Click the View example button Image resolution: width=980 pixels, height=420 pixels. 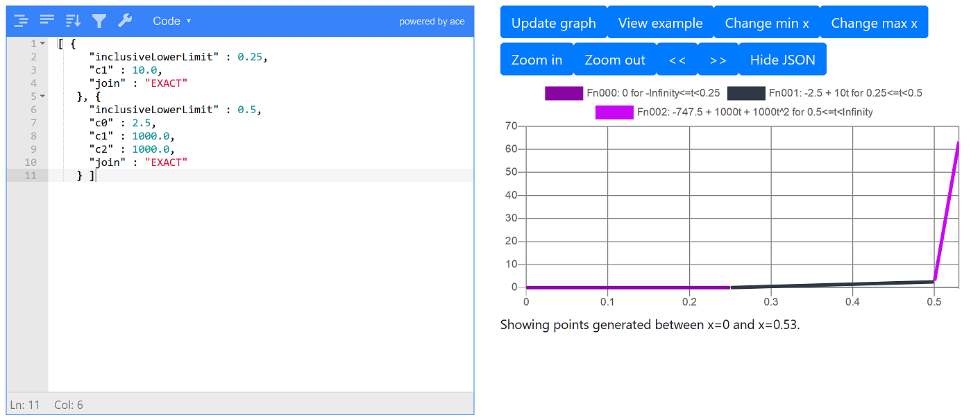(660, 23)
